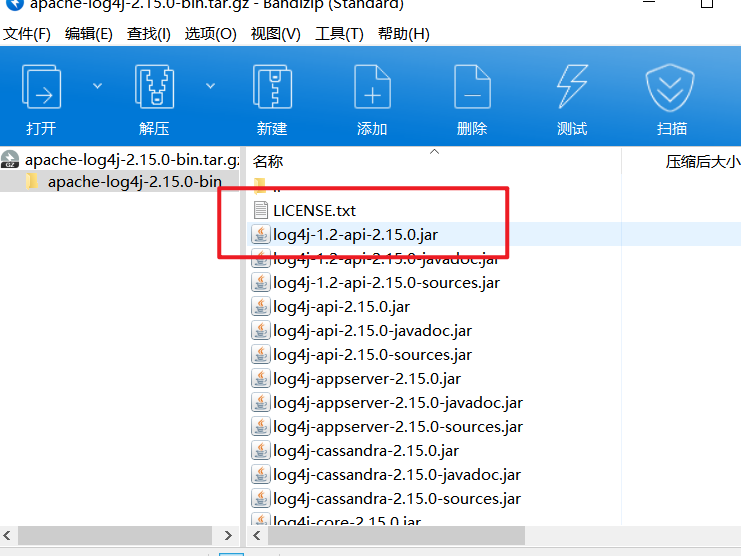Click the jar icon of log4j-cassandra-2.15.0-javadoc.jar
The image size is (741, 556).
point(260,474)
